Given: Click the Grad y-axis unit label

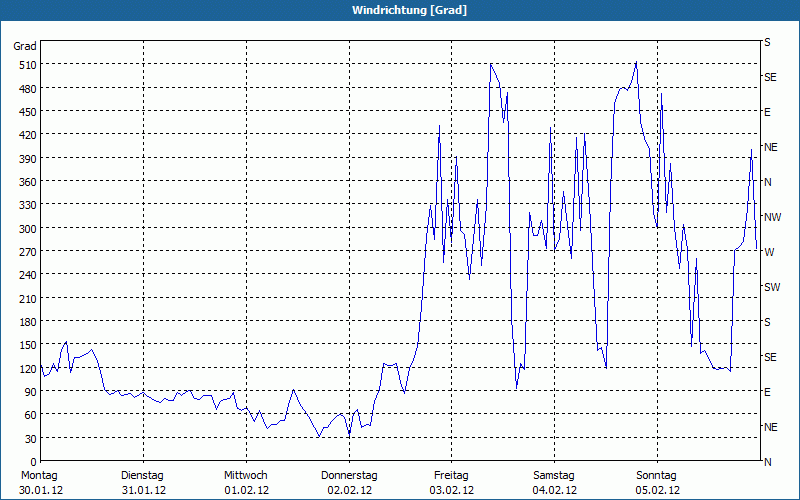Looking at the screenshot, I should pyautogui.click(x=25, y=46).
